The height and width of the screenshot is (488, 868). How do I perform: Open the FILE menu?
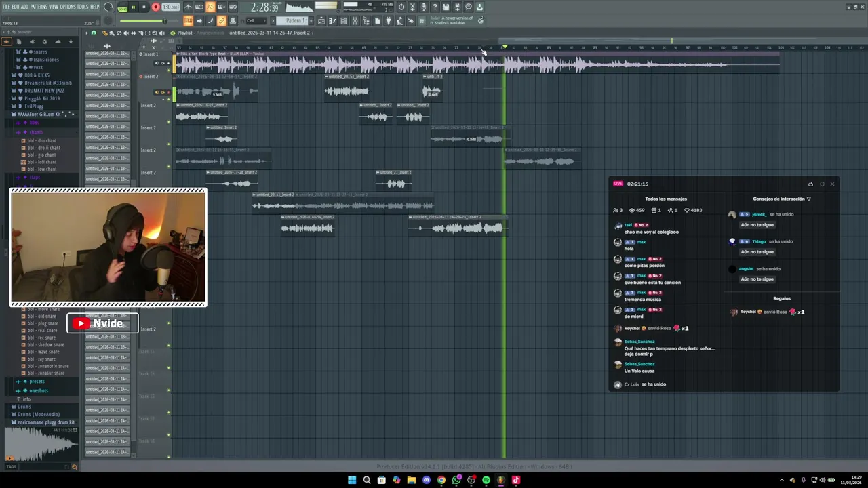(x=7, y=7)
